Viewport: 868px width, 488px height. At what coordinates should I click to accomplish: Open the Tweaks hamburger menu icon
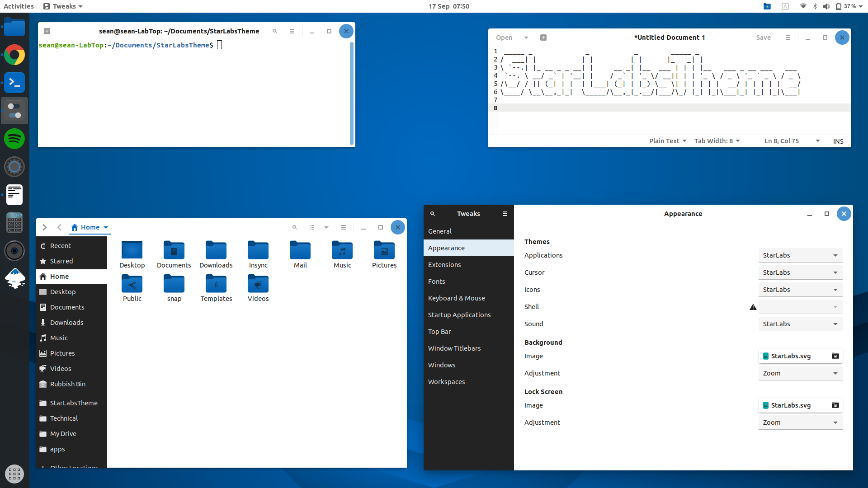click(x=505, y=214)
